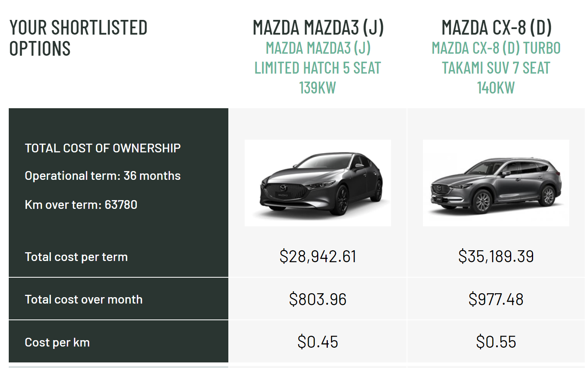The image size is (588, 368).
Task: Click the Mazda emblem on the Mazda3 grille
Action: click(x=284, y=187)
